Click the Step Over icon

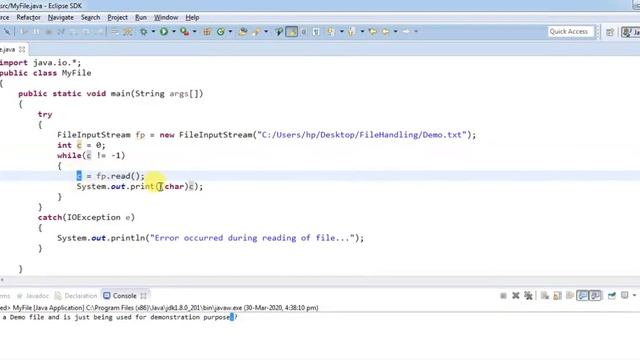point(86,31)
